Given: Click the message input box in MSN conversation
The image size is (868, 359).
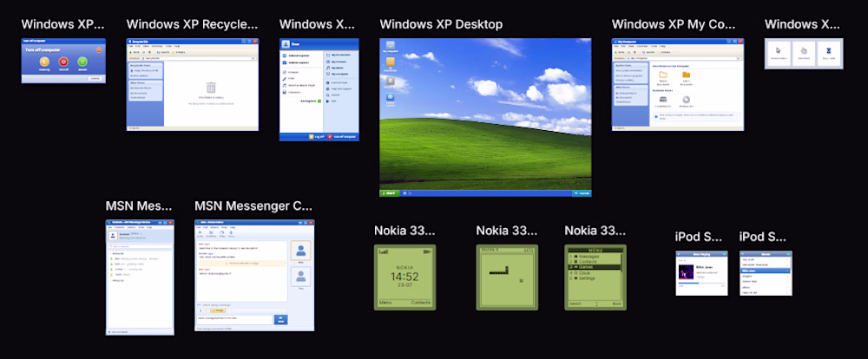Looking at the screenshot, I should [x=234, y=320].
